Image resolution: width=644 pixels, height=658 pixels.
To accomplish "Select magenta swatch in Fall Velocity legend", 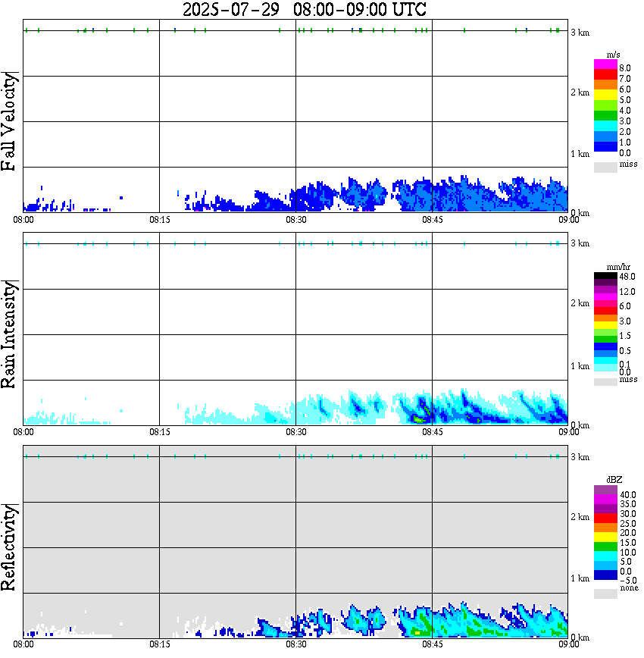I will coord(605,64).
